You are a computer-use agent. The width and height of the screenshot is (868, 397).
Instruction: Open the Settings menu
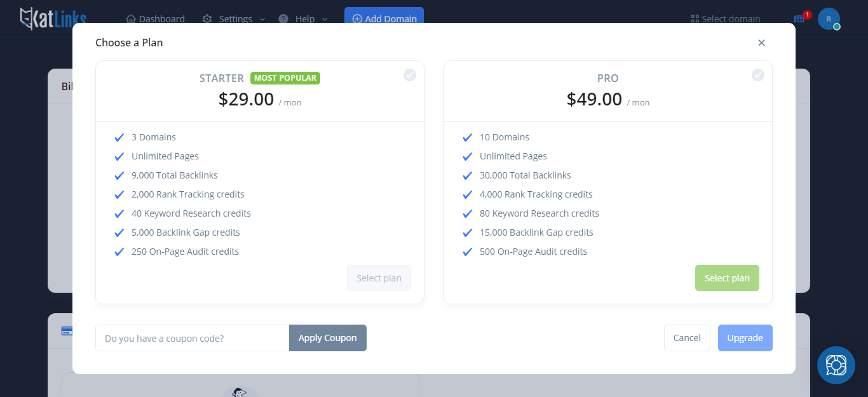234,19
